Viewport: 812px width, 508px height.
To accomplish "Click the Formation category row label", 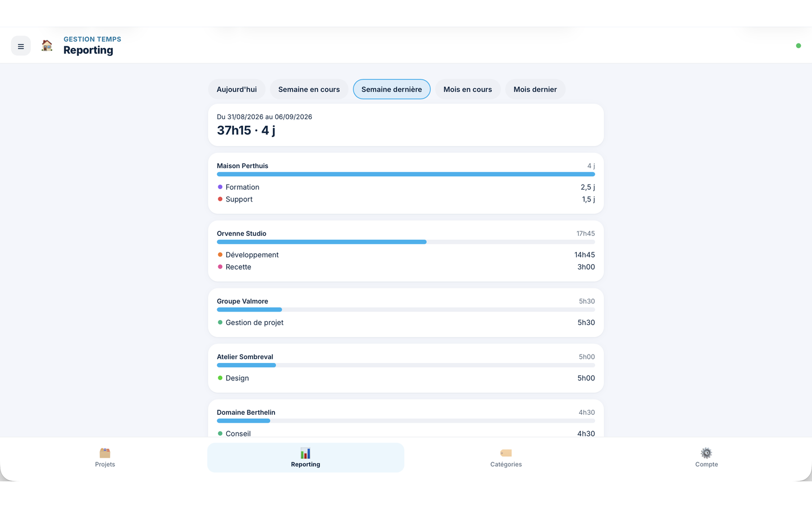I will tap(242, 187).
